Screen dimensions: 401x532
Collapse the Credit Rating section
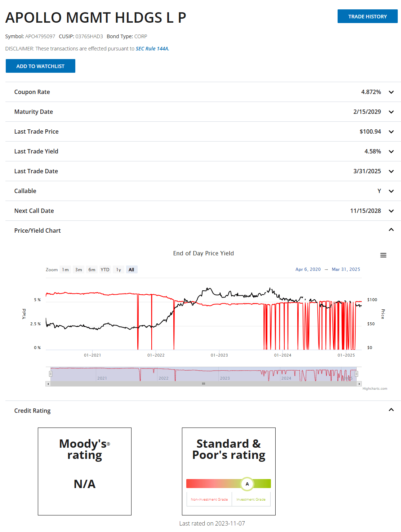pos(391,410)
